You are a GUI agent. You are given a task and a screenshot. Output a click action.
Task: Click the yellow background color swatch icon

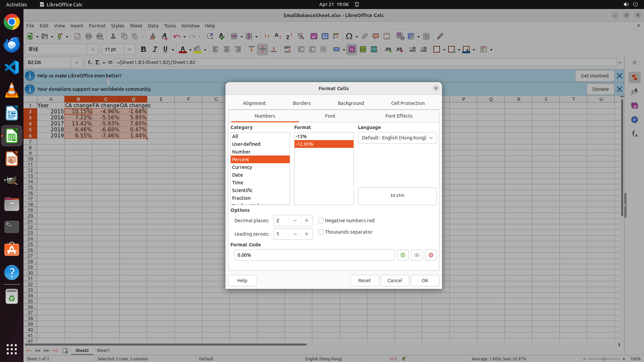click(198, 49)
